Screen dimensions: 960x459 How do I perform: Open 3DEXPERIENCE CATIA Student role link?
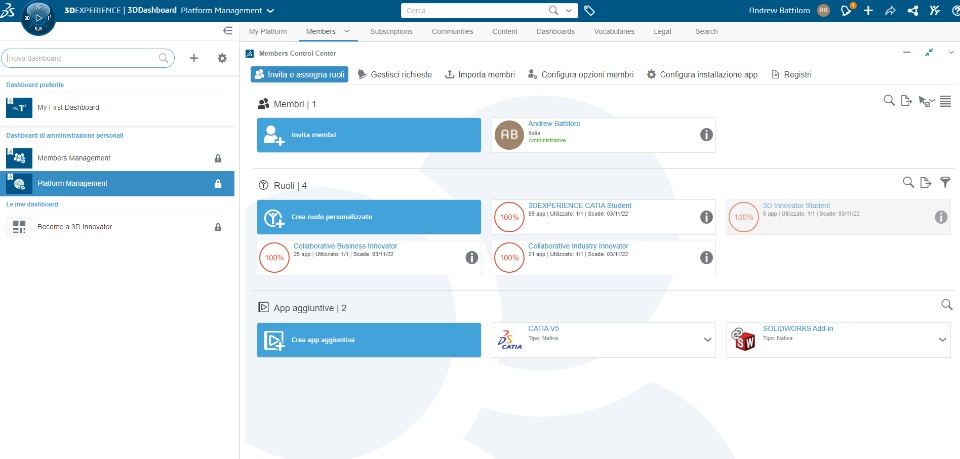[579, 206]
